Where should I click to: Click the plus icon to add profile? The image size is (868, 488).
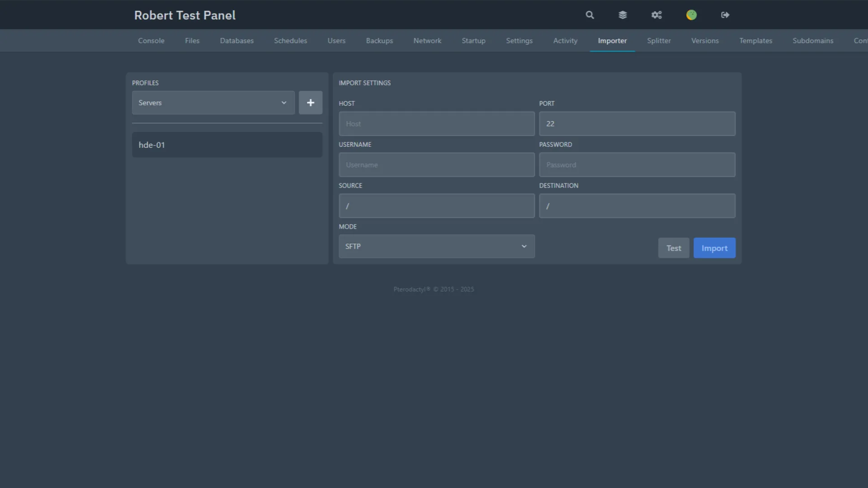pos(311,103)
